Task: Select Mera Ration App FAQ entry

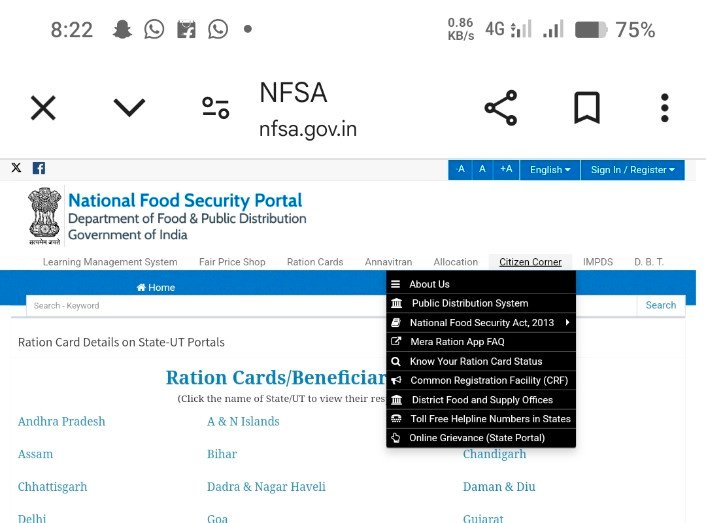Action: click(x=481, y=342)
